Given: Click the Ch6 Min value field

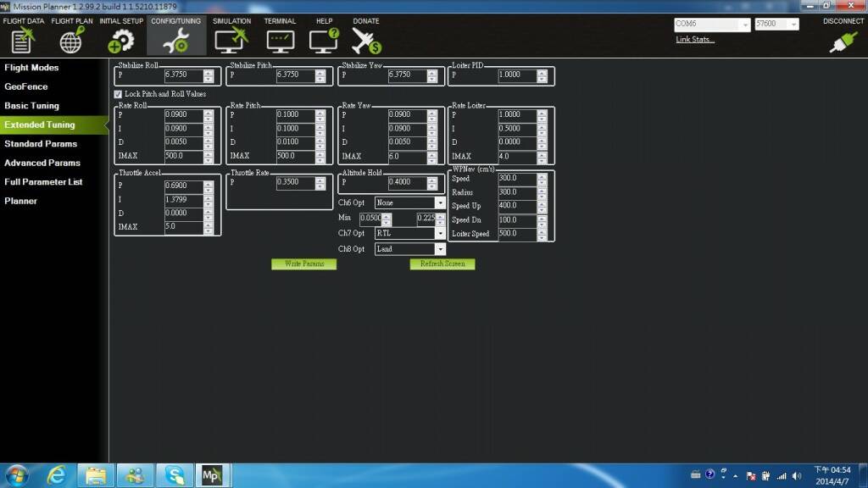Looking at the screenshot, I should [x=370, y=219].
